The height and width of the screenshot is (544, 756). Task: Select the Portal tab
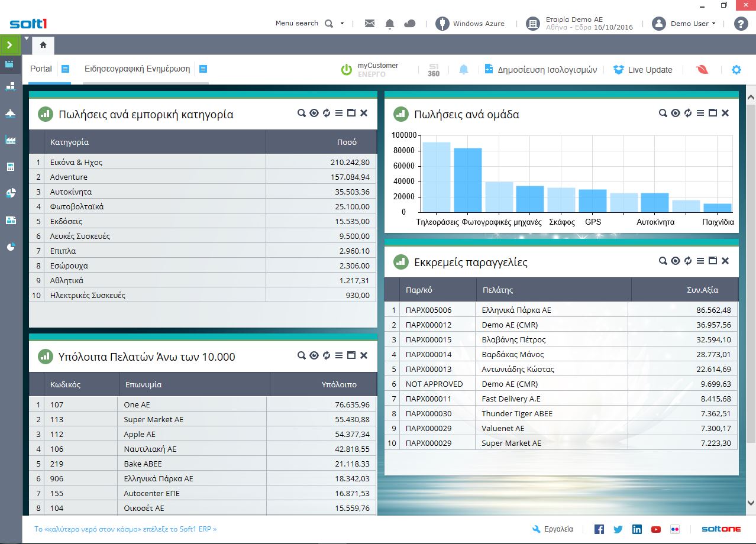[x=41, y=69]
